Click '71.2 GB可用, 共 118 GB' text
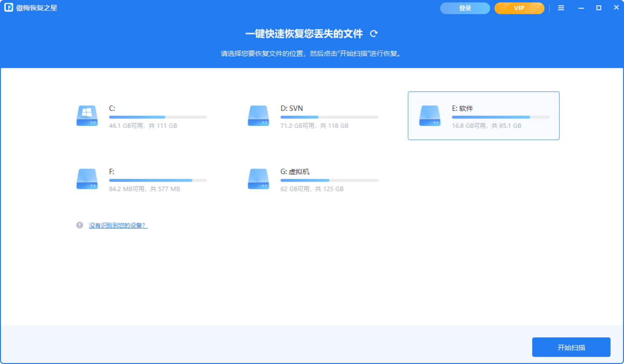Image resolution: width=624 pixels, height=364 pixels. [x=315, y=126]
